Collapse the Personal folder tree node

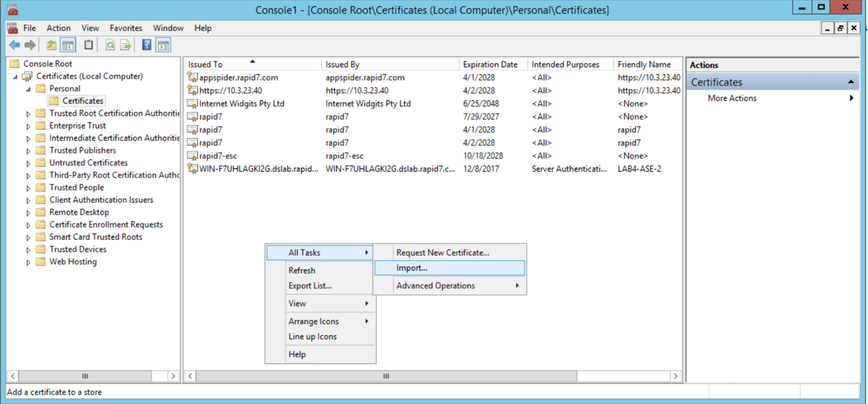tap(28, 89)
